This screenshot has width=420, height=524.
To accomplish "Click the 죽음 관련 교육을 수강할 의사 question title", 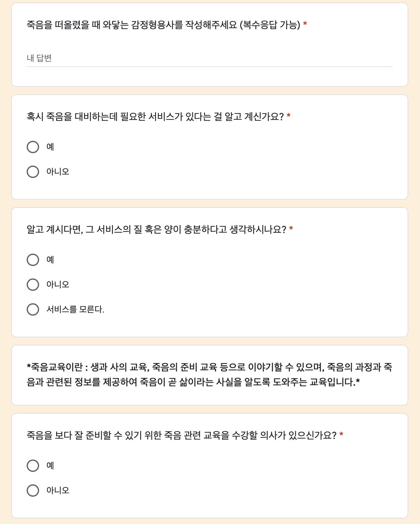I will (181, 436).
